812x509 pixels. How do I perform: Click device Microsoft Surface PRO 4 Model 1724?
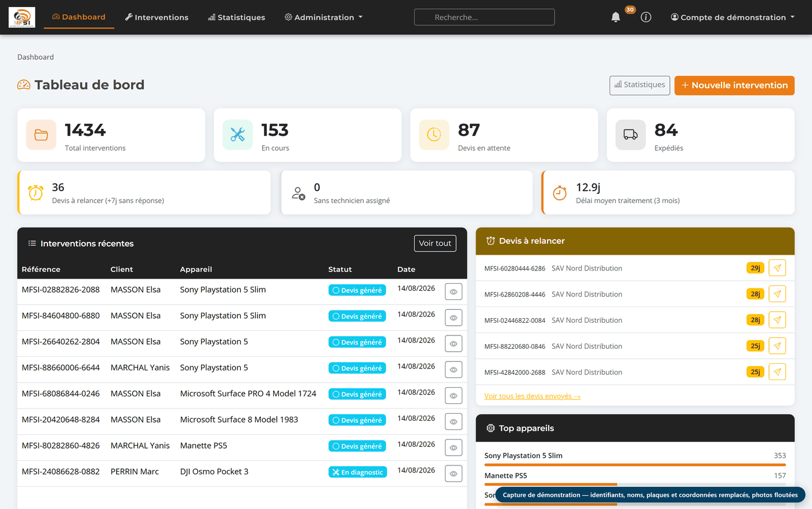(248, 394)
